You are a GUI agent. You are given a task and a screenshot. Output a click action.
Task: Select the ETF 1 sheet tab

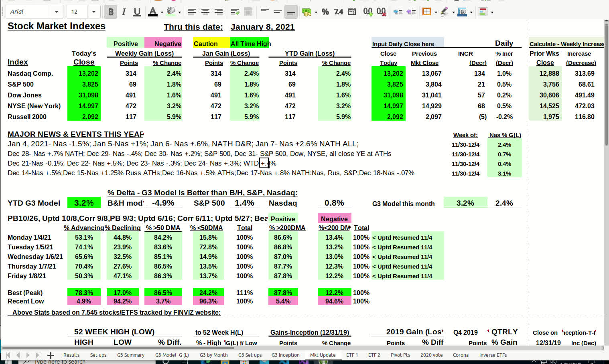352,355
